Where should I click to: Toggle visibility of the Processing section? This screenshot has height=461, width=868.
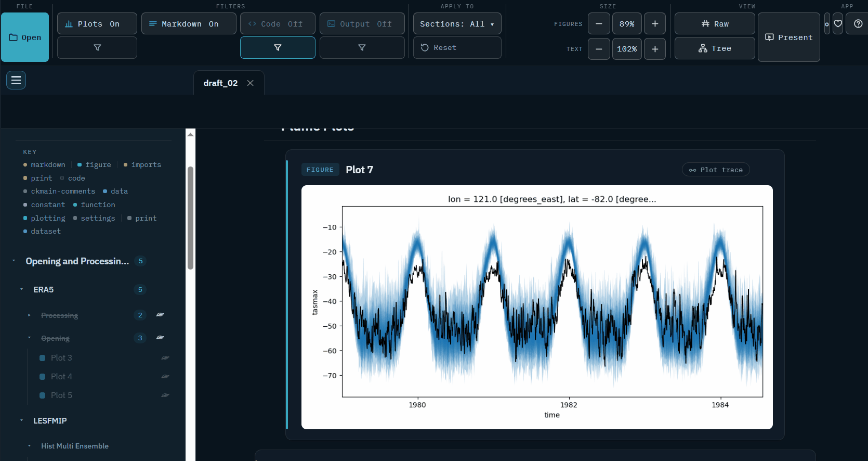[160, 315]
